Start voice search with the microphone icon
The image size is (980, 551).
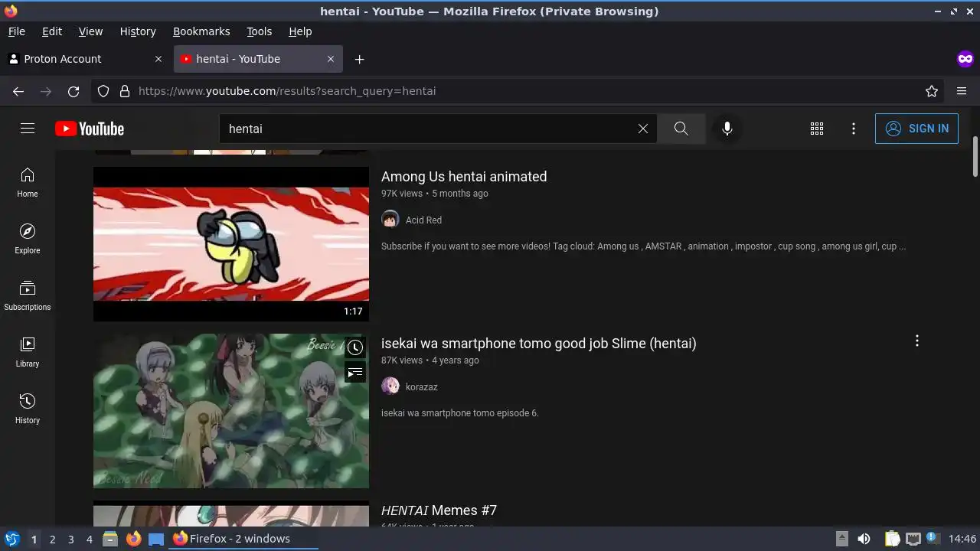[x=727, y=129]
